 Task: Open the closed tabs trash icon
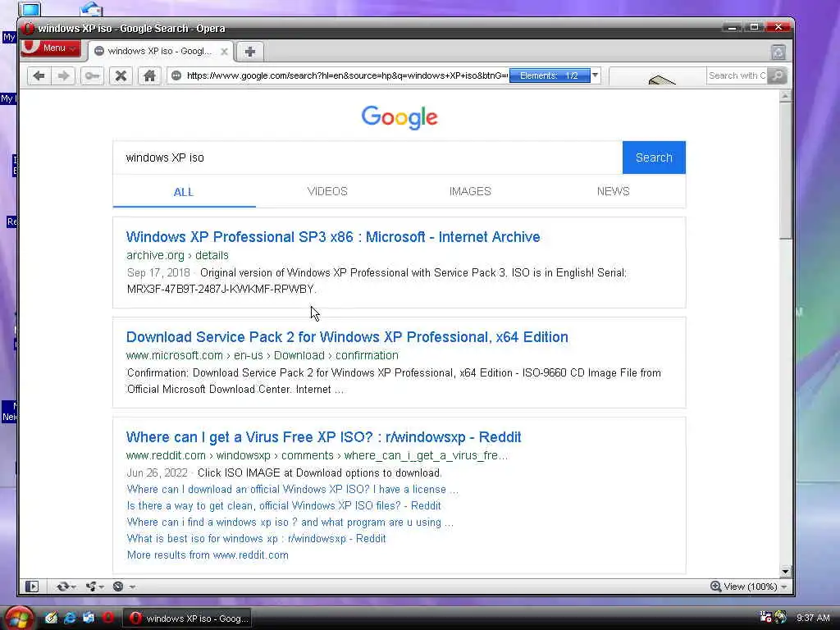(778, 52)
